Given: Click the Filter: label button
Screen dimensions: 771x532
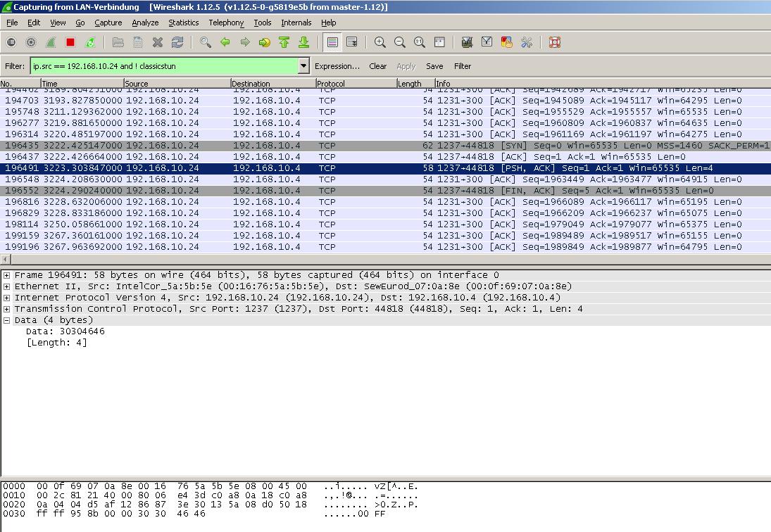Looking at the screenshot, I should click(14, 66).
